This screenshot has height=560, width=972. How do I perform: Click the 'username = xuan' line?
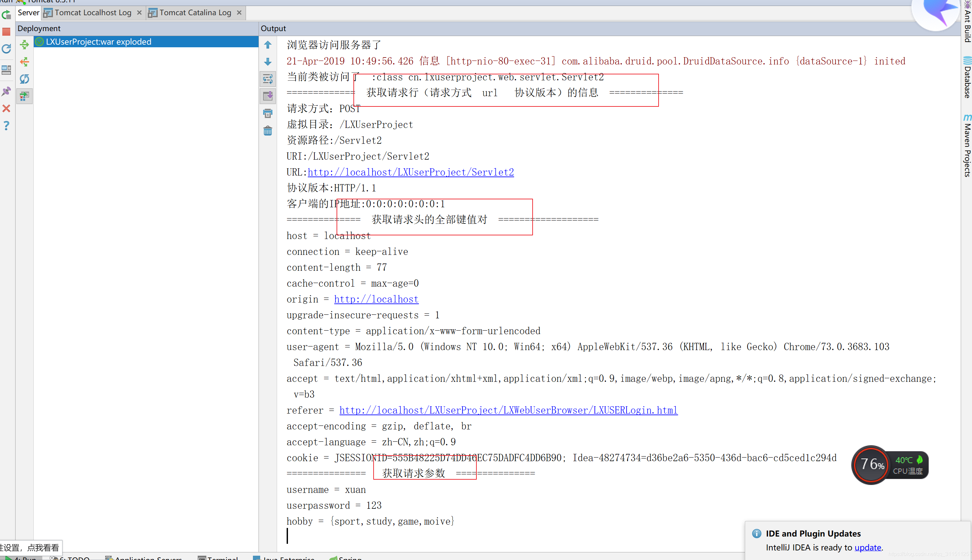pos(326,490)
